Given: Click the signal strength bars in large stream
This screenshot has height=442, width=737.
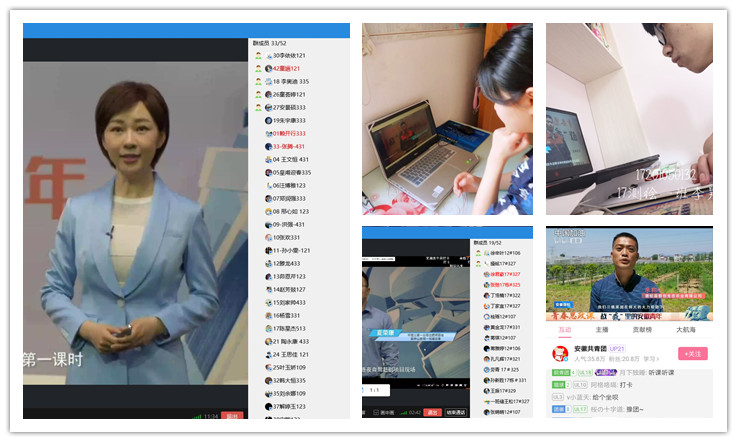Looking at the screenshot, I should point(196,416).
